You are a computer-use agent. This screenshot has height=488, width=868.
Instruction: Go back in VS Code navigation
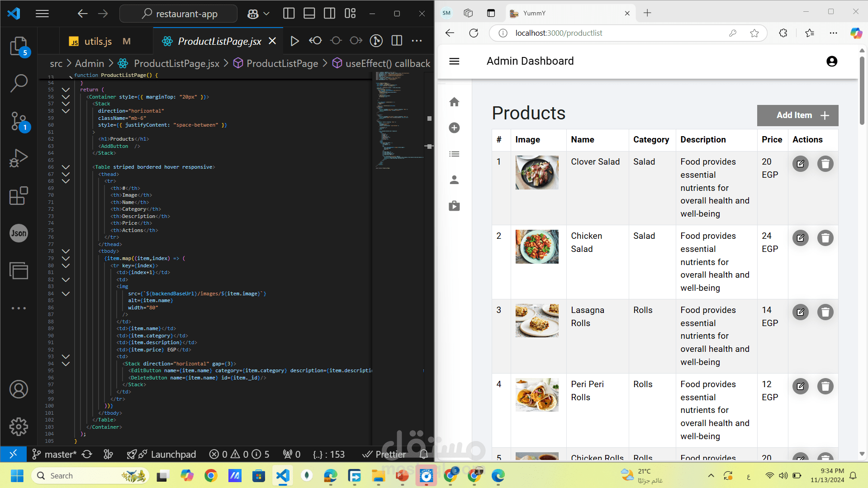[x=82, y=14]
